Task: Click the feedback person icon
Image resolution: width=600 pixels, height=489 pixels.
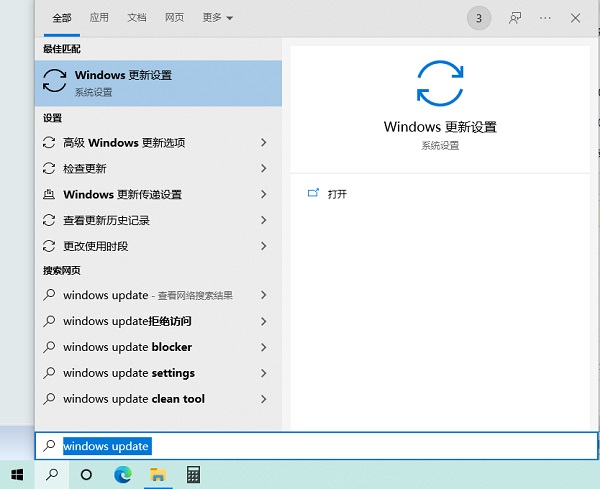Action: (515, 18)
